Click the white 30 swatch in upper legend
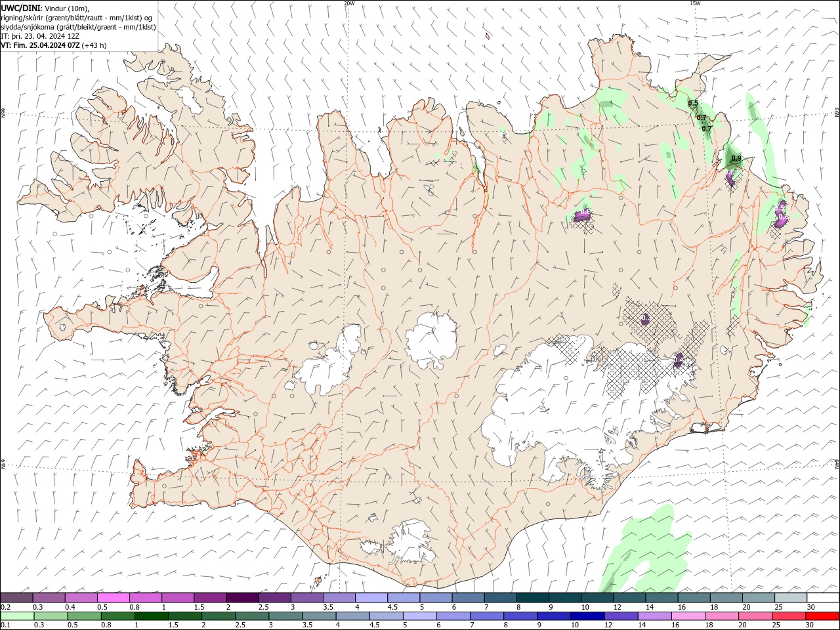The height and width of the screenshot is (630, 840). (x=823, y=598)
